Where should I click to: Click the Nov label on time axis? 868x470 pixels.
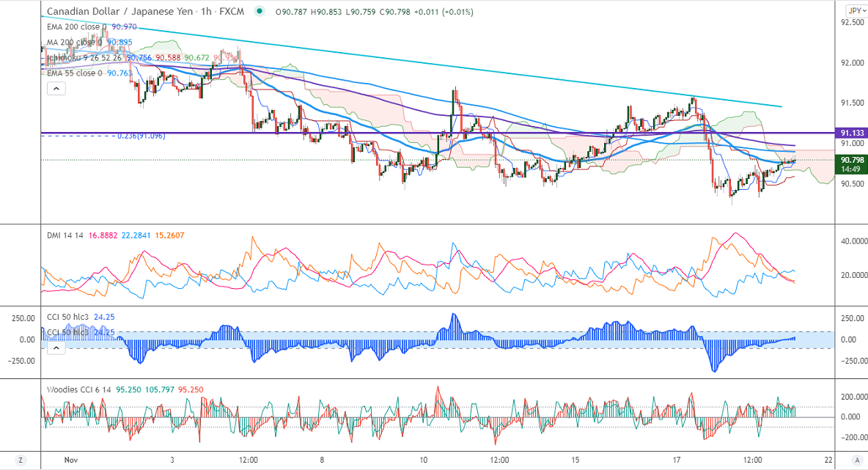tap(70, 460)
